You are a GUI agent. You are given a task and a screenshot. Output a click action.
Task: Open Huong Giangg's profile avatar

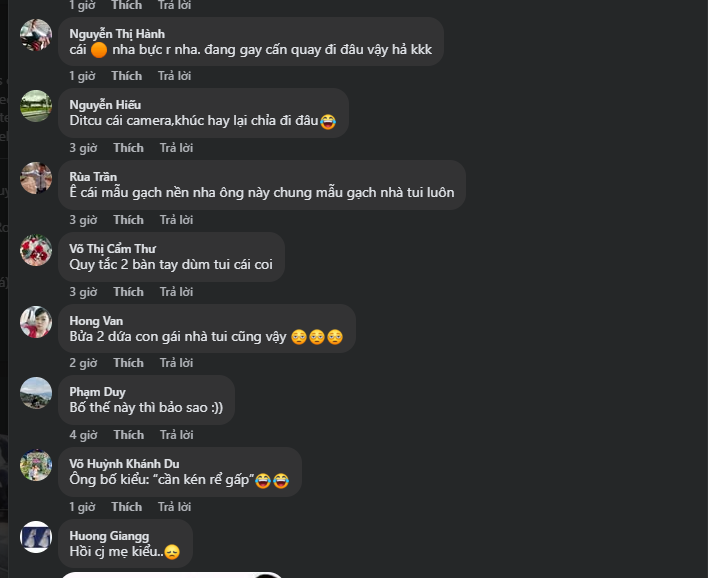pos(36,537)
